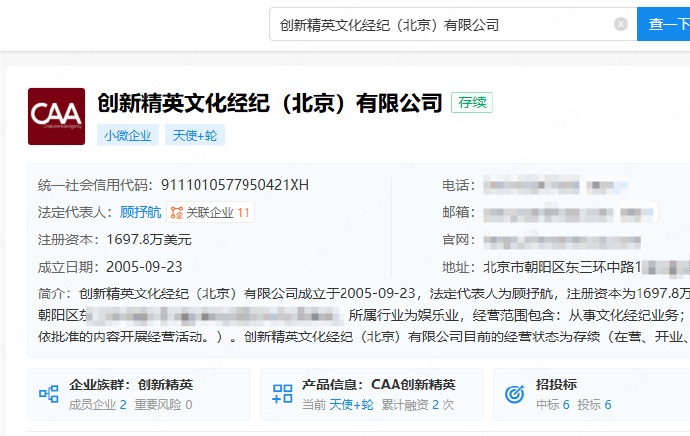Click the company title heading 创新精英文化经纪（北京）有限公司
Viewport: 690px width, 436px height.
tap(270, 103)
